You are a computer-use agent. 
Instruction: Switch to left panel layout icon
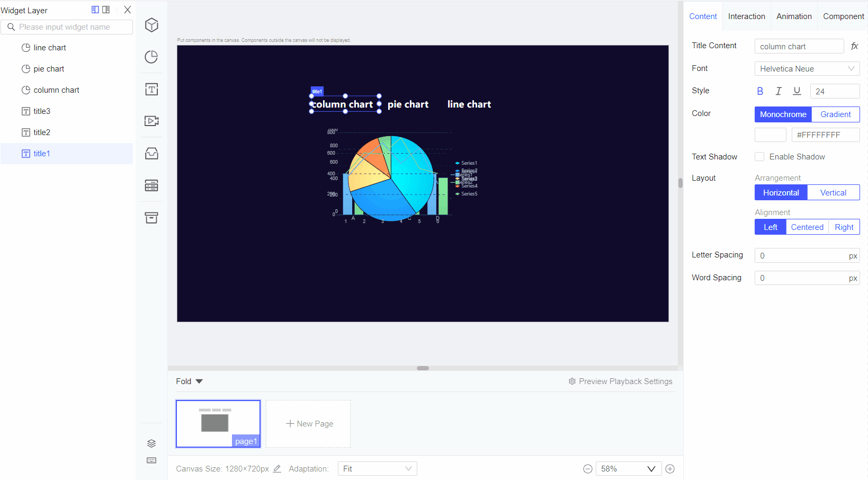(95, 10)
